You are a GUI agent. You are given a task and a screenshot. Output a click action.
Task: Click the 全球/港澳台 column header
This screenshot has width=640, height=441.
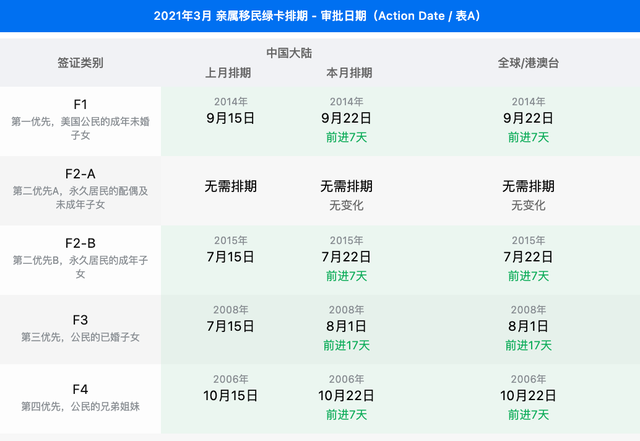point(528,63)
